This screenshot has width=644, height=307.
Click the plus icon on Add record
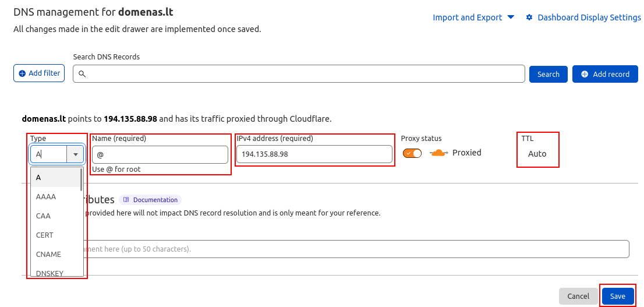584,74
